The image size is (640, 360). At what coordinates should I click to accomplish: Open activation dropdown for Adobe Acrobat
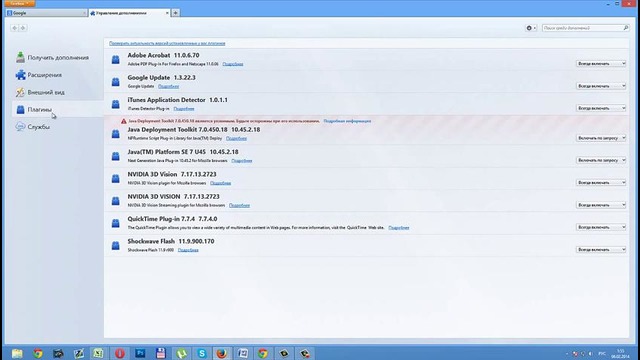(601, 64)
